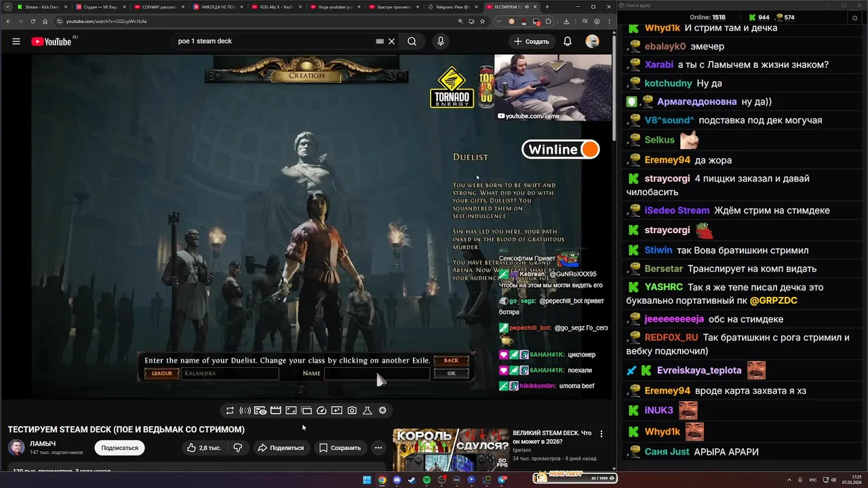Open enhancer settings gear icon
The image size is (868, 488).
pyautogui.click(x=382, y=410)
